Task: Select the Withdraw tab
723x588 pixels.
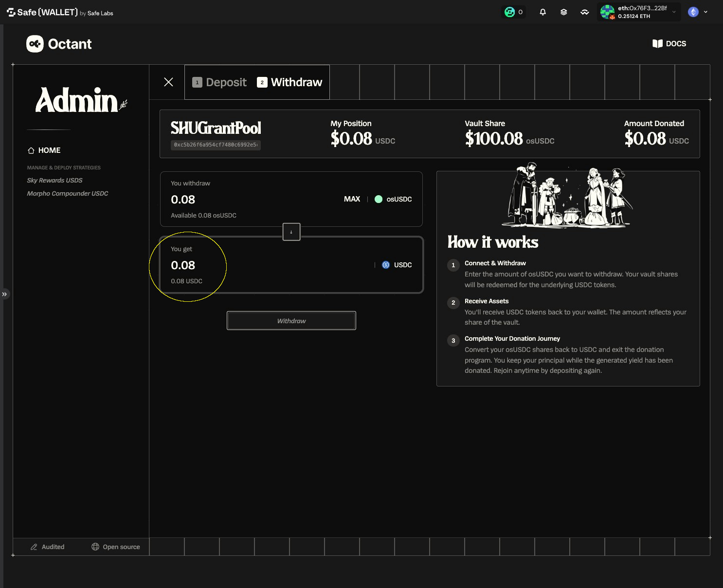Action: pyautogui.click(x=289, y=82)
